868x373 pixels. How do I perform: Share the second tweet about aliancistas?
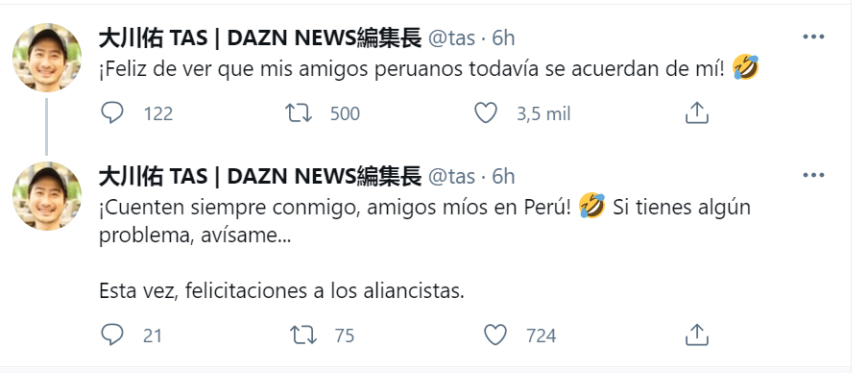697,335
